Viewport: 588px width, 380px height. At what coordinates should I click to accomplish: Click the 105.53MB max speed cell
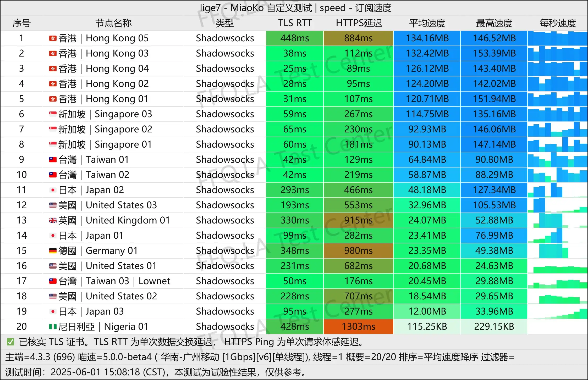pos(494,205)
